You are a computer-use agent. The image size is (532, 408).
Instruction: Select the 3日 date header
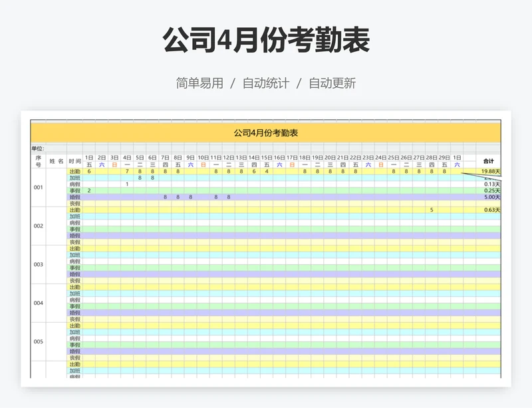(x=114, y=158)
